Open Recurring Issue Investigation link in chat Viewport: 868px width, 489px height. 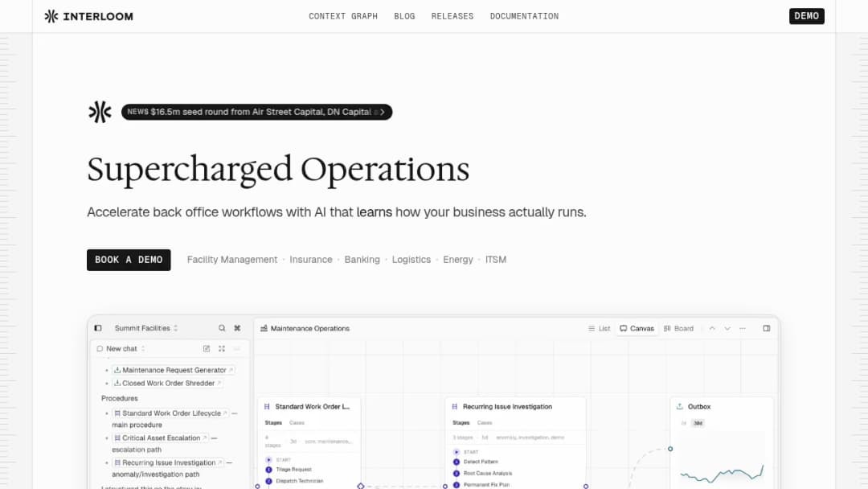168,462
